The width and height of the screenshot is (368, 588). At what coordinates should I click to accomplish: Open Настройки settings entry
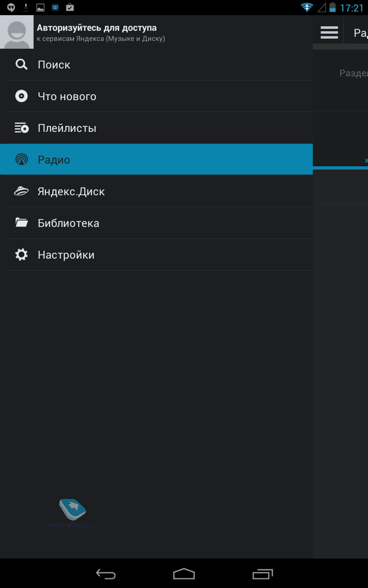66,255
